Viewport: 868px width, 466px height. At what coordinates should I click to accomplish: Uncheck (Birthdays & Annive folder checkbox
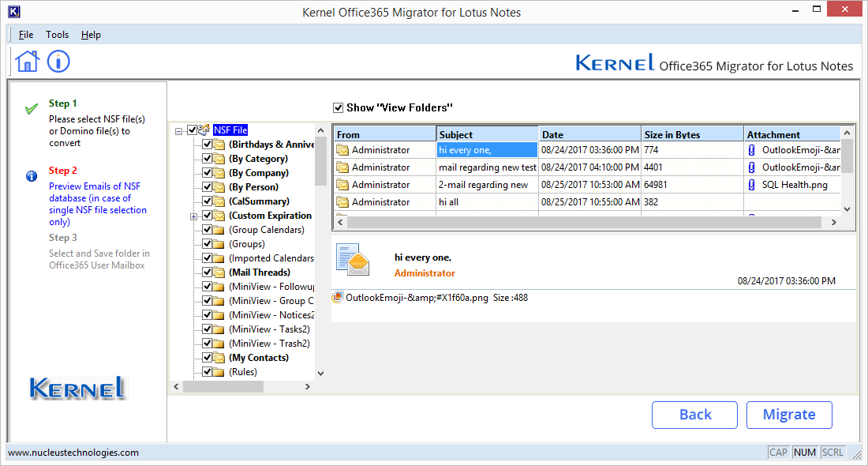tap(207, 144)
